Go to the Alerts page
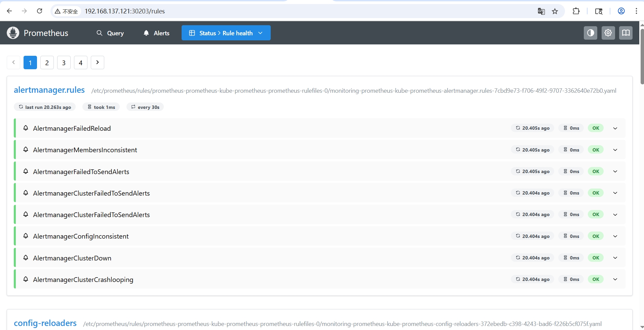 [156, 33]
